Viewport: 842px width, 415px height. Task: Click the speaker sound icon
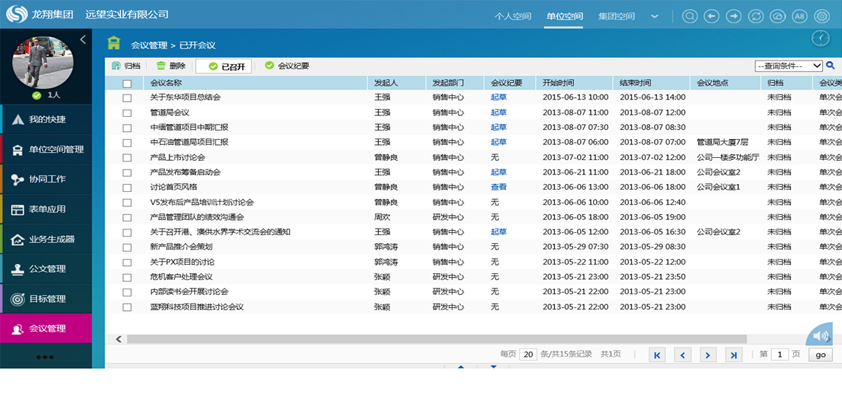click(x=820, y=336)
